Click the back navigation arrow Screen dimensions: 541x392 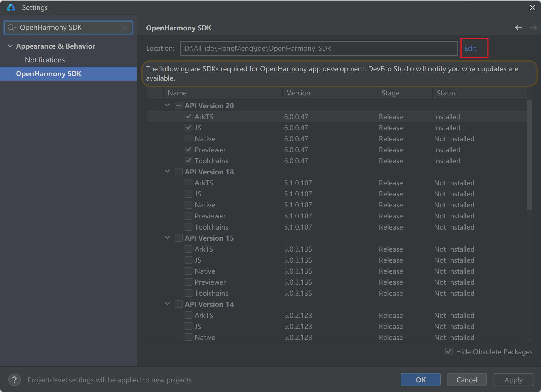pyautogui.click(x=518, y=28)
